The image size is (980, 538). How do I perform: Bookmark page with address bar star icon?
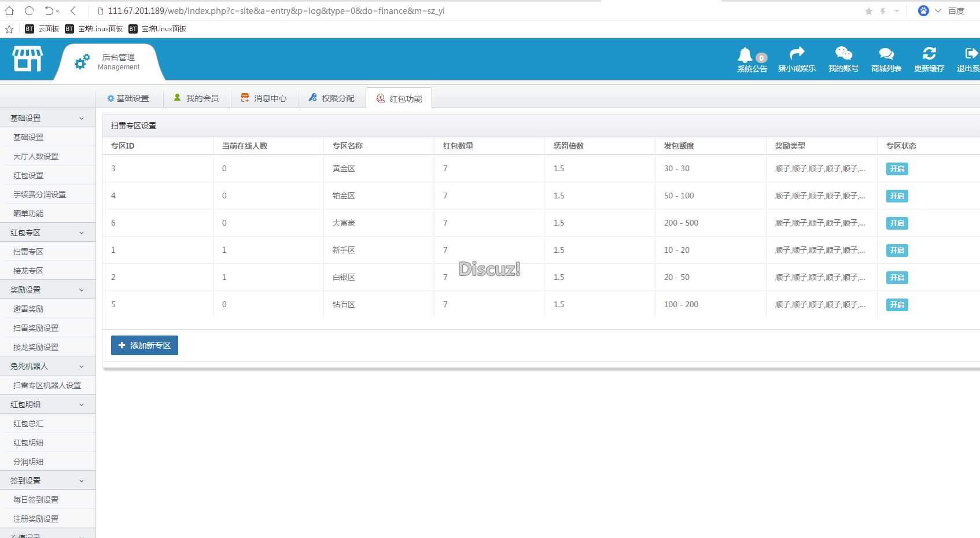(868, 11)
